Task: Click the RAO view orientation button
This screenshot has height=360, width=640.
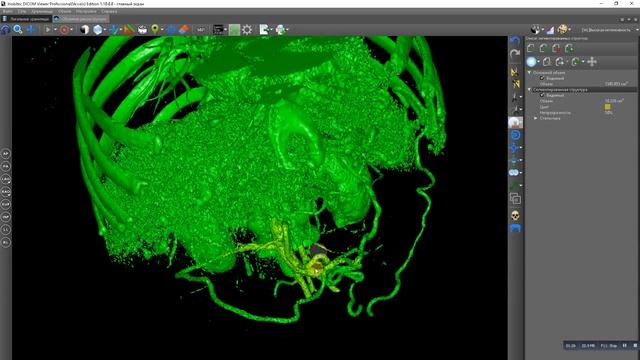Action: 6,191
